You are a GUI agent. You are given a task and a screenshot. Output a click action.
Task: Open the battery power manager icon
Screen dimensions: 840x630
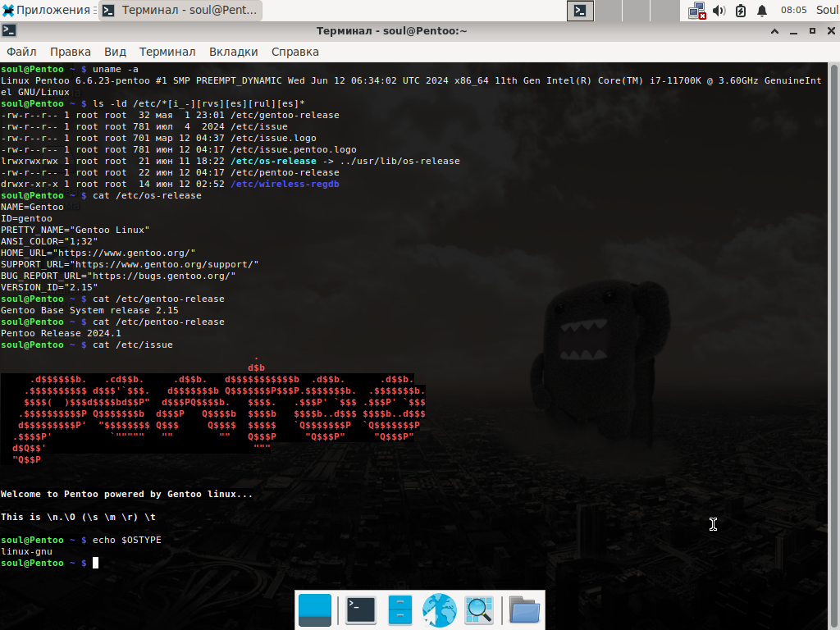click(741, 10)
